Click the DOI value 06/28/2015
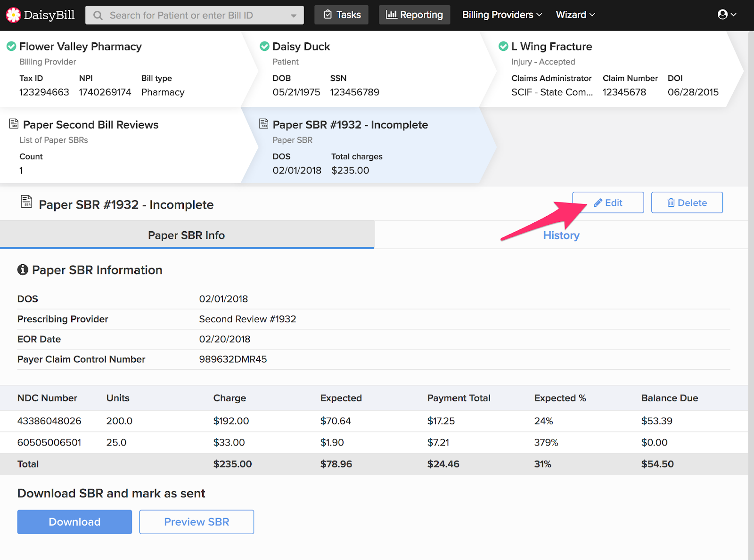The height and width of the screenshot is (560, 754). (x=693, y=92)
